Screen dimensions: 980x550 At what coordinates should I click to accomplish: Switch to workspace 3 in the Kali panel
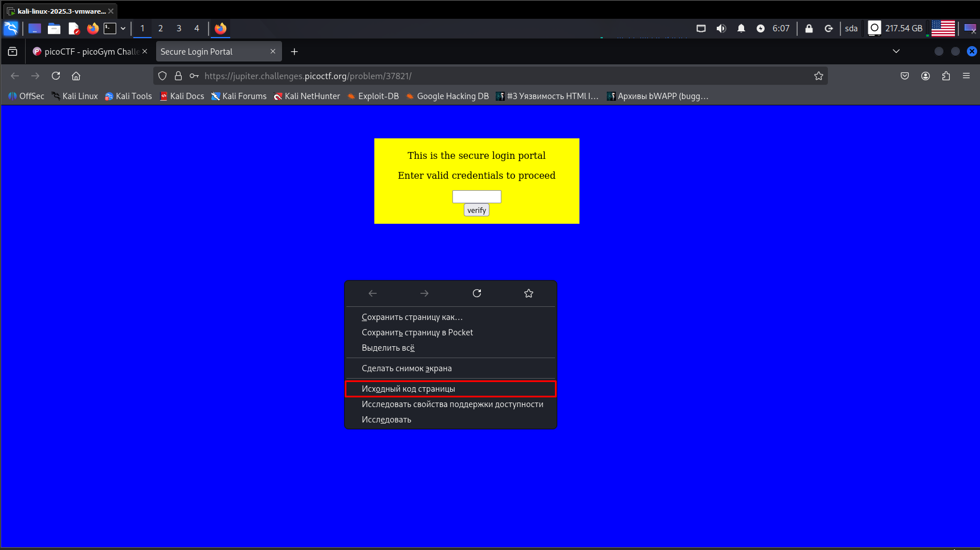(179, 28)
